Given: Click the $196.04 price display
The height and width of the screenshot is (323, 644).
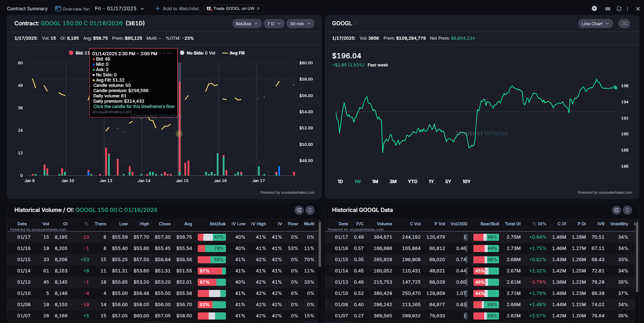Looking at the screenshot, I should click(x=347, y=56).
